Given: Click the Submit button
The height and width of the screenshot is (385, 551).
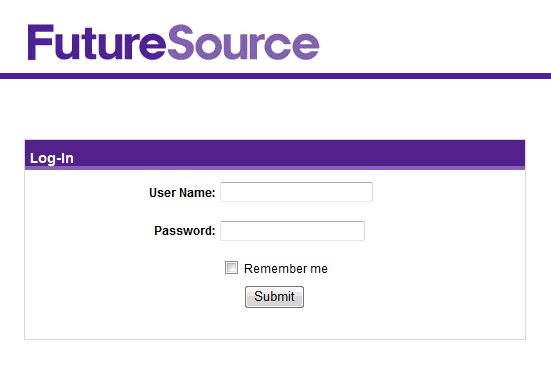Looking at the screenshot, I should point(274,297).
